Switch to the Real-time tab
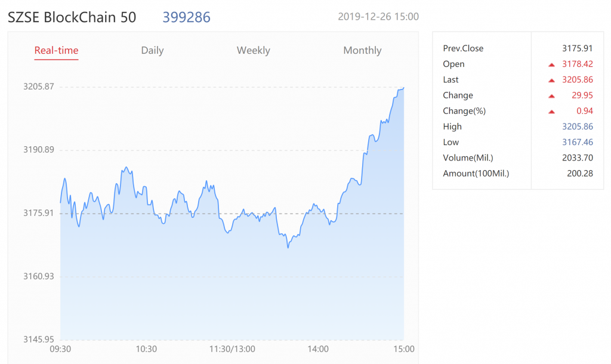This screenshot has width=611, height=364. 56,50
